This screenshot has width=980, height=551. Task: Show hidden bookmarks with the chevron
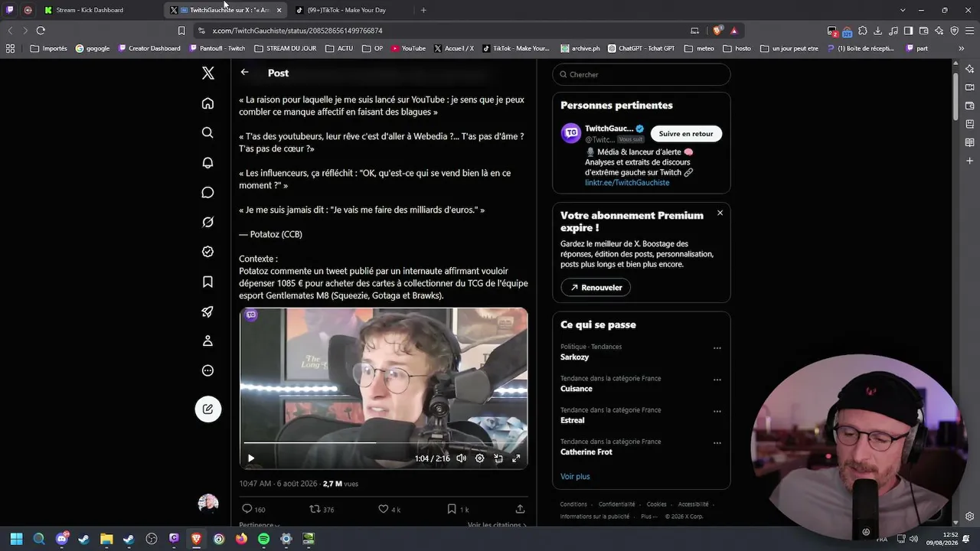coord(961,48)
